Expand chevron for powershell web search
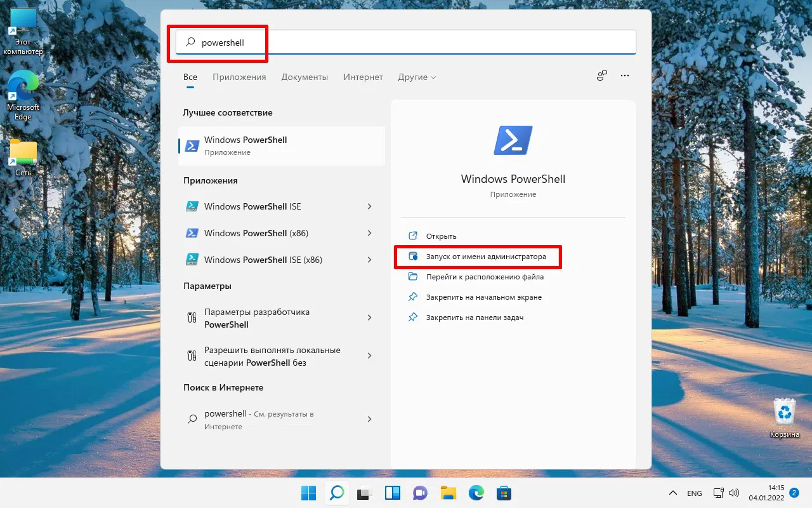812x508 pixels. click(x=370, y=419)
